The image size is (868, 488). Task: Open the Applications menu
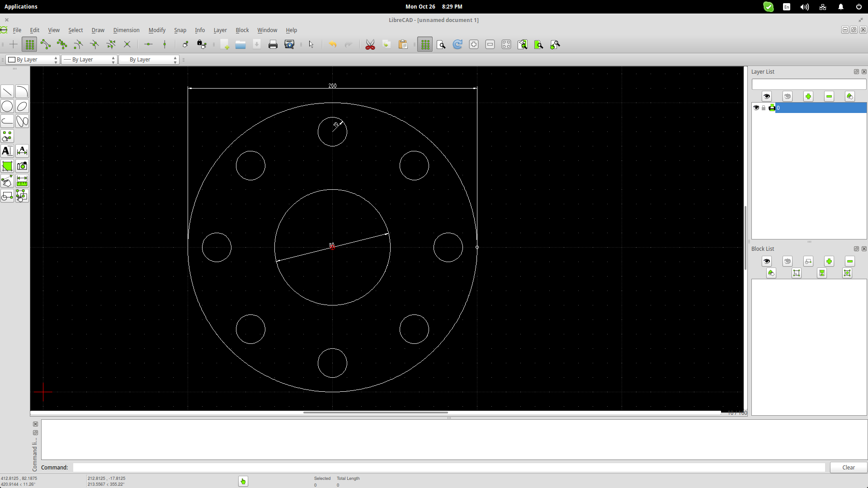[21, 7]
